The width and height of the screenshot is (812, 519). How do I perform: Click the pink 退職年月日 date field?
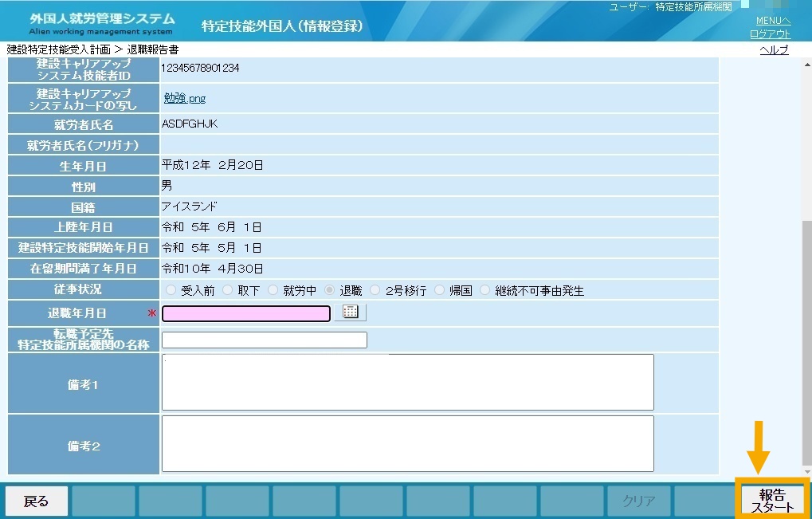pyautogui.click(x=246, y=313)
